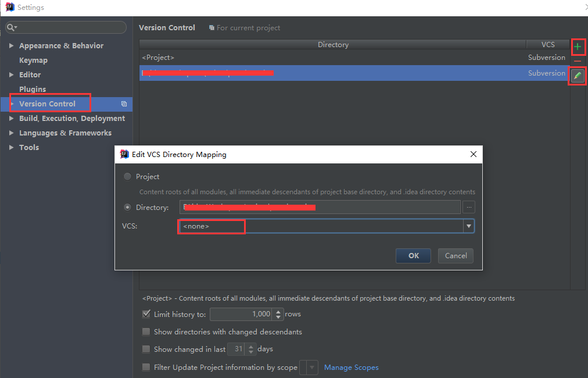Expand the Editor tree node
The height and width of the screenshot is (378, 588).
point(11,74)
